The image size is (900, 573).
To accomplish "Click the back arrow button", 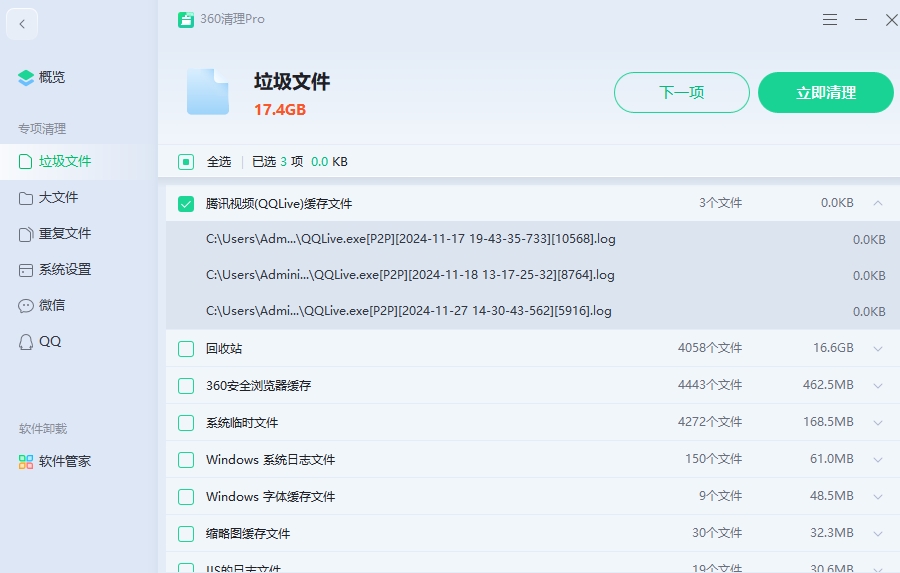I will (x=22, y=24).
